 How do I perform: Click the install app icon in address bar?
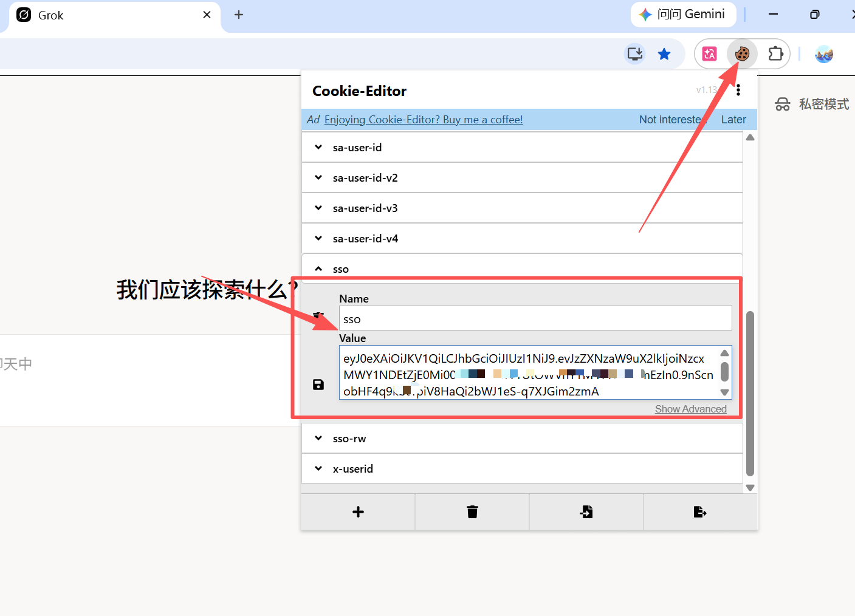pyautogui.click(x=635, y=54)
